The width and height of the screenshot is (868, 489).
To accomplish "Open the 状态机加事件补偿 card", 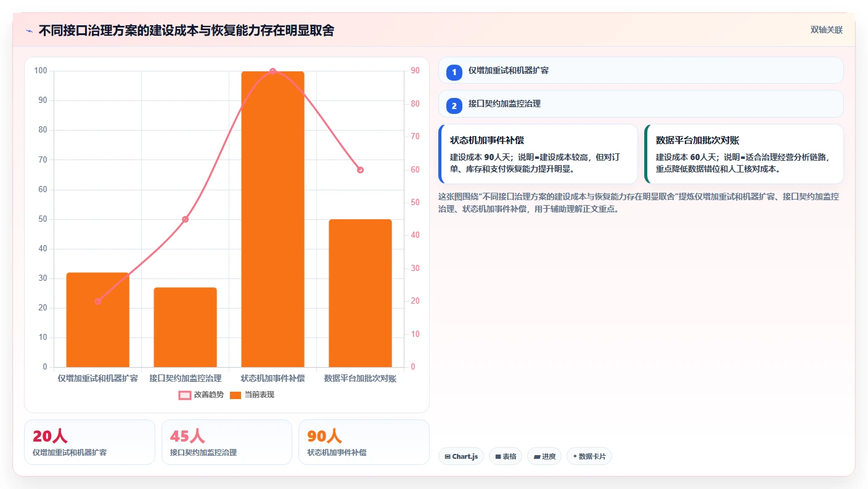I will [x=538, y=154].
